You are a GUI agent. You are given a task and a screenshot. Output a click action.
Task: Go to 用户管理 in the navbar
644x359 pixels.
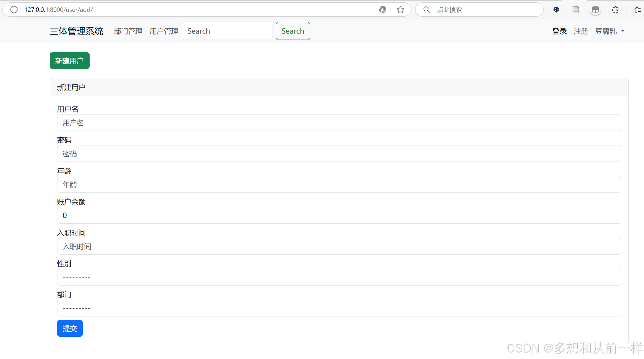click(164, 31)
